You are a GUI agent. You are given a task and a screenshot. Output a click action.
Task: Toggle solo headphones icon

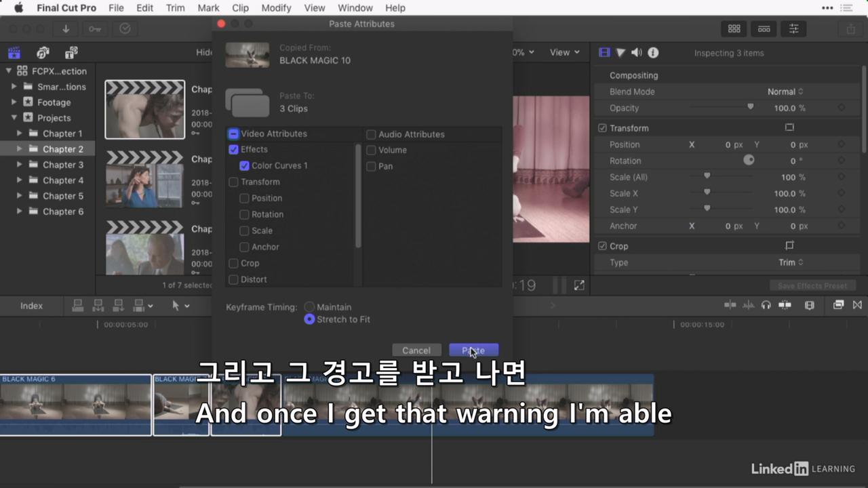(766, 305)
